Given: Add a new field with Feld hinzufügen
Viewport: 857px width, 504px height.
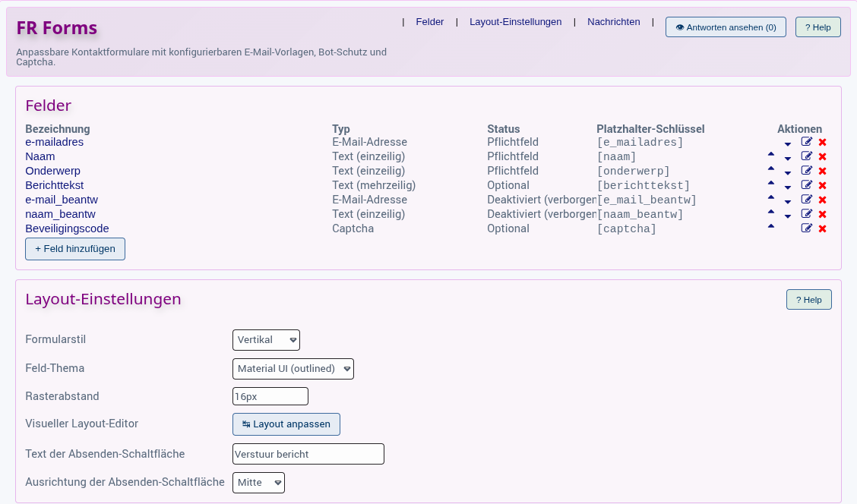Looking at the screenshot, I should coord(75,249).
